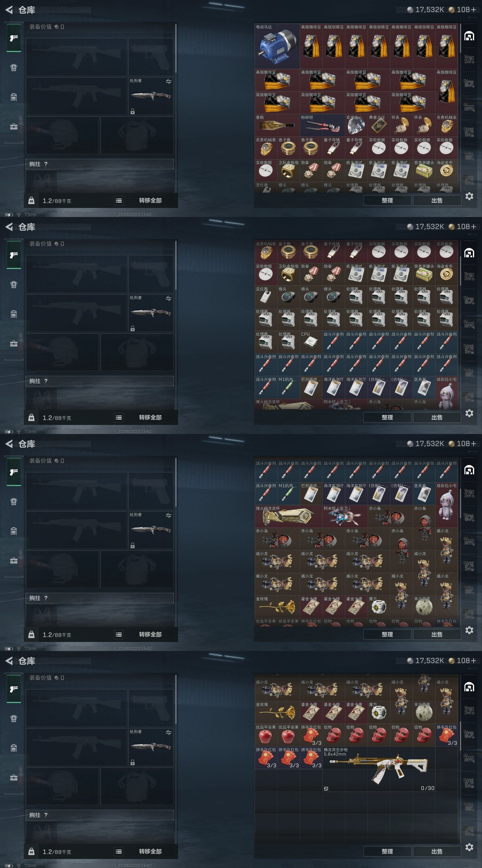Screen dimensions: 482x868
Task: Expand the grade V storage box beside 电动马达 grid
Action: pyautogui.click(x=469, y=60)
